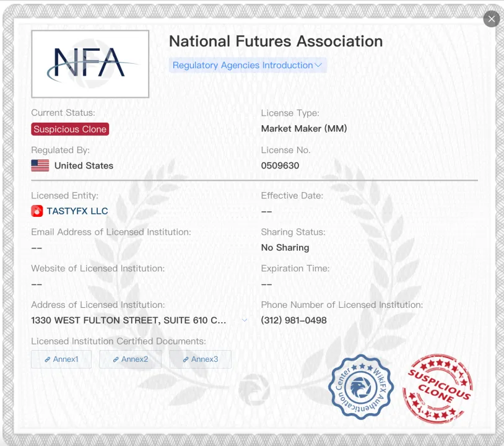Screen dimensions: 504x446
Task: Open the Annex1 certified document
Action: (x=61, y=359)
